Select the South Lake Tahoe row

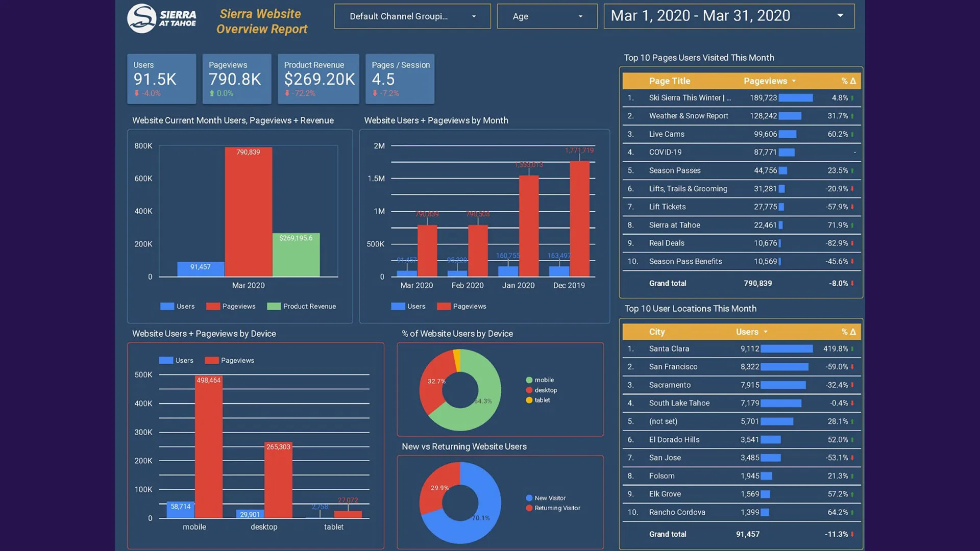[741, 403]
